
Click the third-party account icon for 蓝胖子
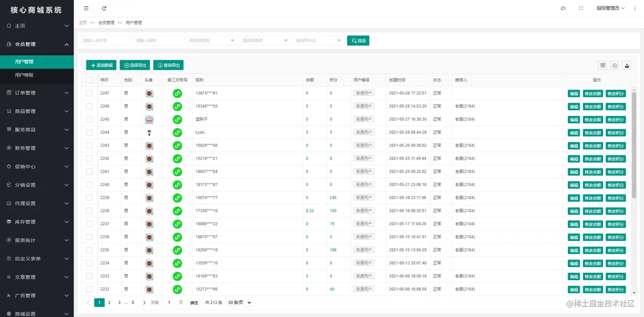177,120
